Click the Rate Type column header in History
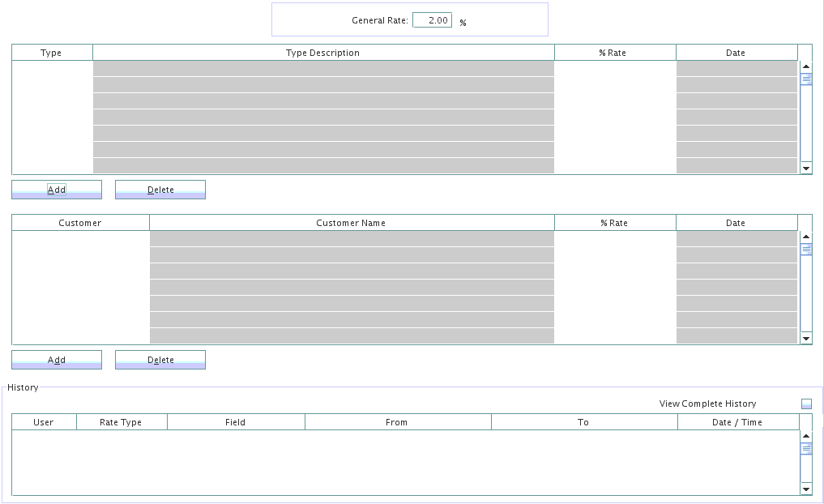The image size is (824, 504). (x=121, y=422)
